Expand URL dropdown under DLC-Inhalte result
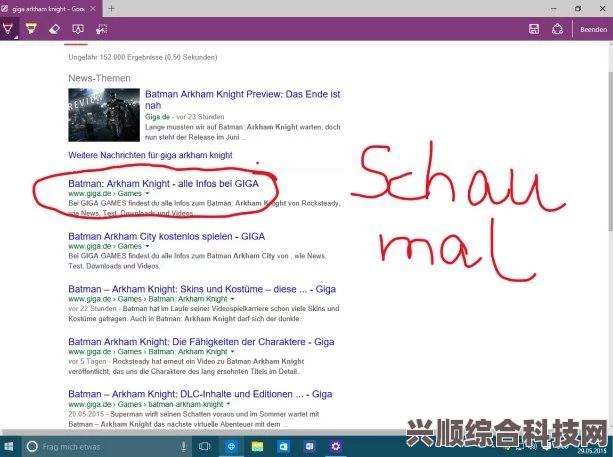The height and width of the screenshot is (457, 613). click(228, 404)
